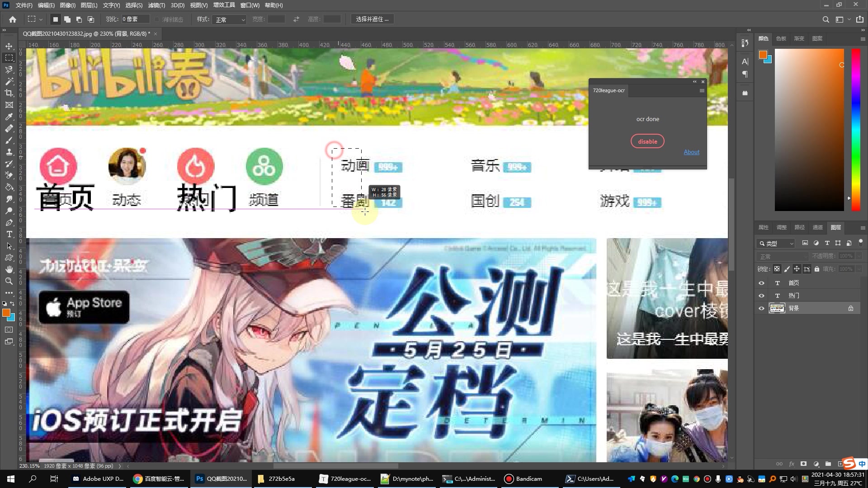The image size is (868, 488).
Task: Open the layer blend mode dropdown
Action: click(783, 256)
